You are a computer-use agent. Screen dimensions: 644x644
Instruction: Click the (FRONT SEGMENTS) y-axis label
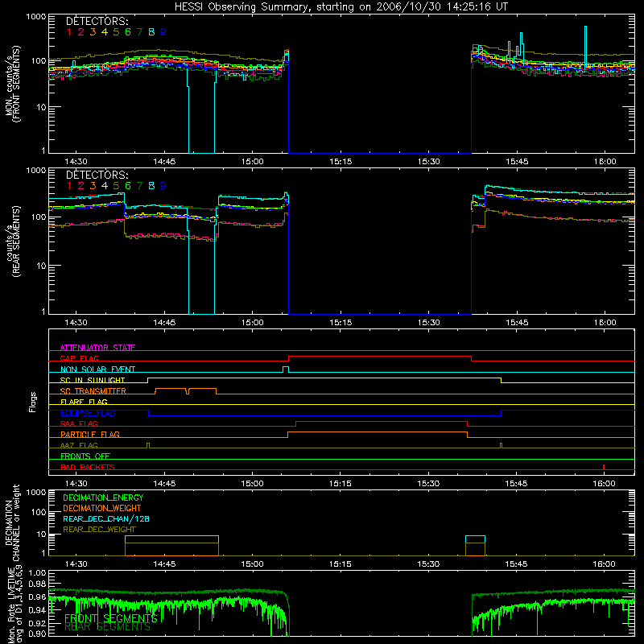click(16, 84)
